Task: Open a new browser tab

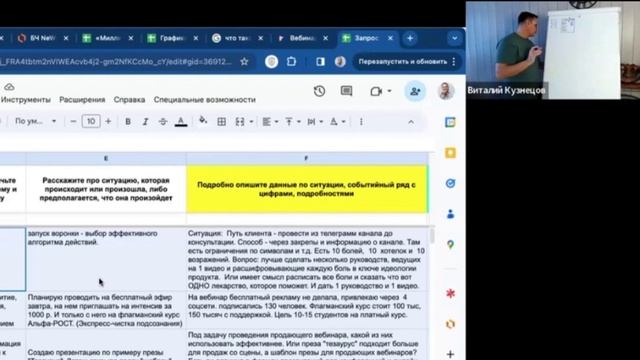Action: click(x=410, y=38)
